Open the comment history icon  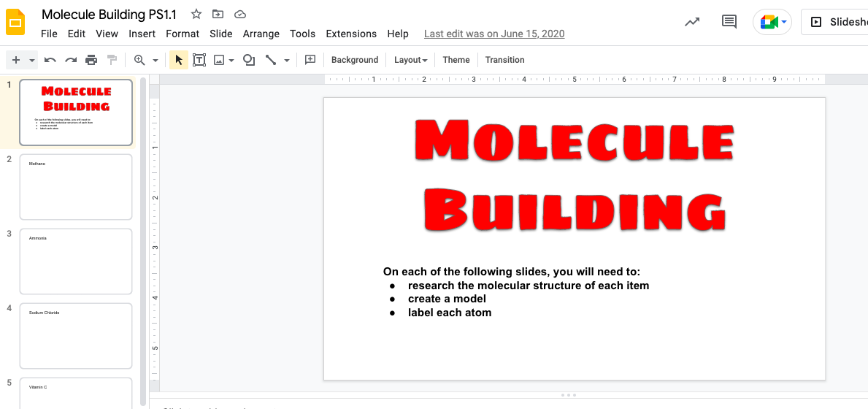click(729, 22)
